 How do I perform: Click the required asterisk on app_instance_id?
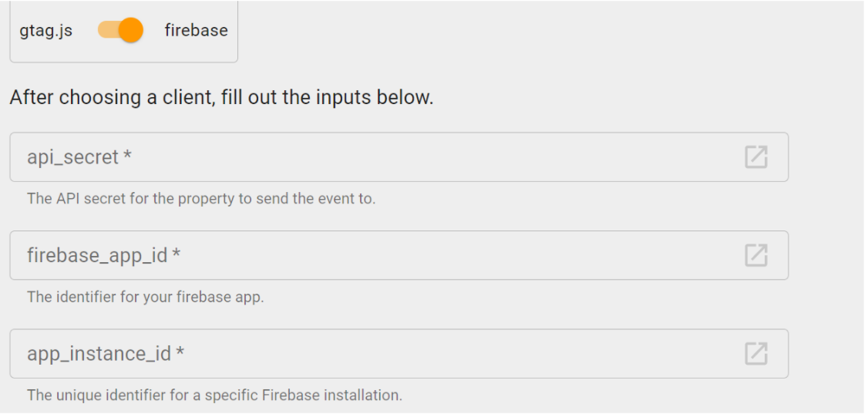click(180, 353)
